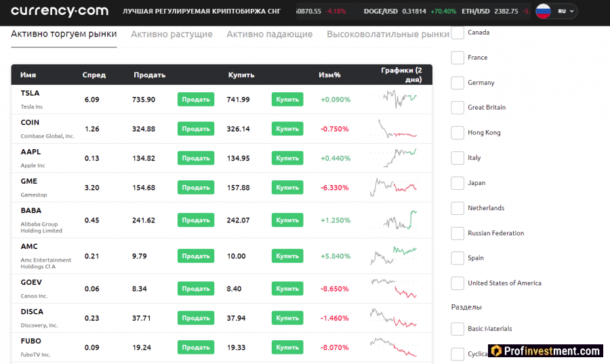Viewport: 610px width, 364px height.
Task: Check the Spain checkbox
Action: point(457,258)
